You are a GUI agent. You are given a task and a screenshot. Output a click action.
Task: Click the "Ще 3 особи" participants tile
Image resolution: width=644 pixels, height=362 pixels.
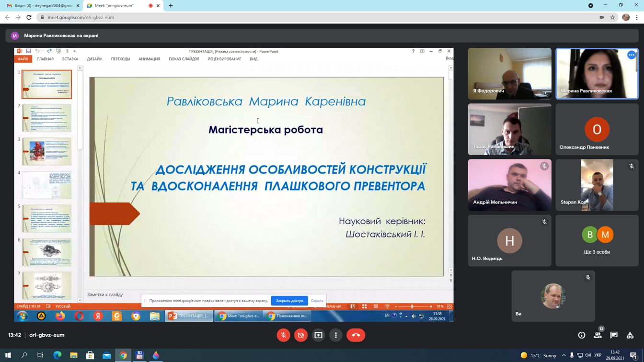coord(597,240)
